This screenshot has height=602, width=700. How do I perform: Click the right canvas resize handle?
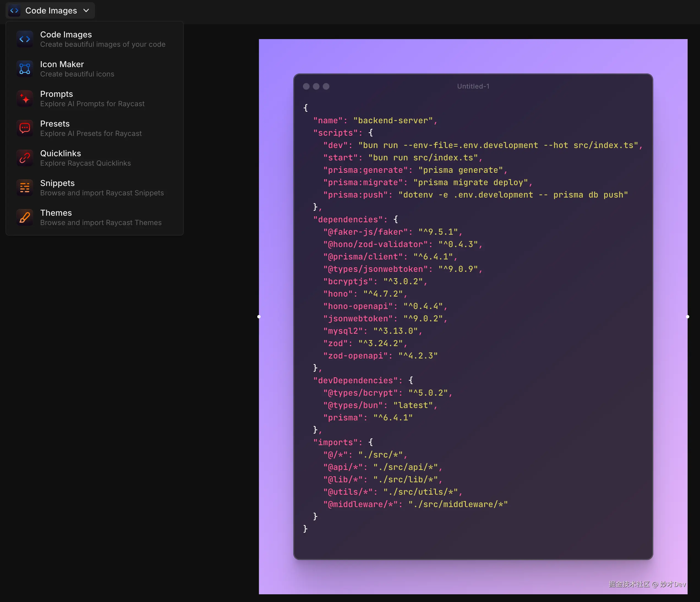tap(688, 316)
